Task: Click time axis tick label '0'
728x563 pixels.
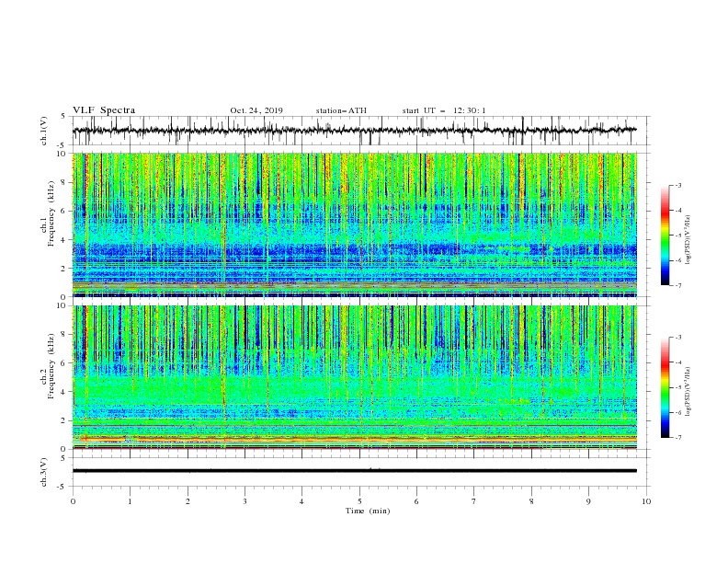Action: point(73,501)
